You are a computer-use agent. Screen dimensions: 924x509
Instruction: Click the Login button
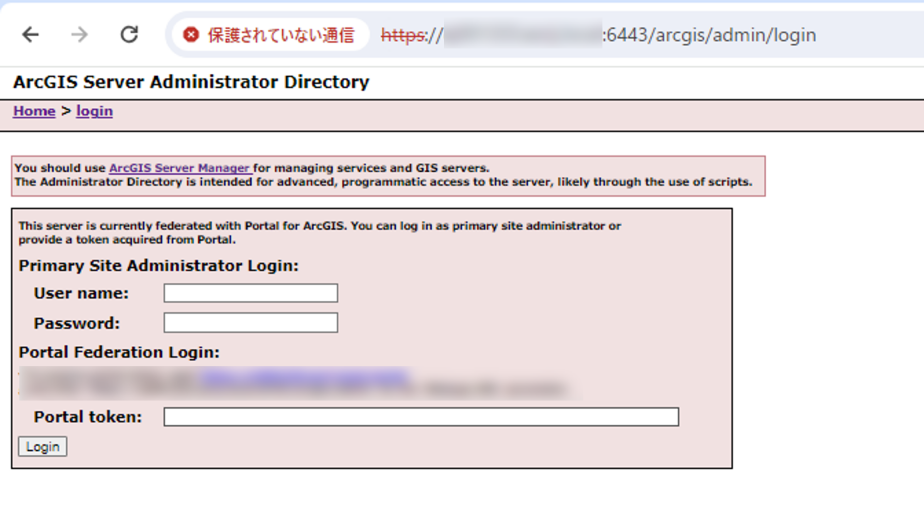(x=42, y=447)
